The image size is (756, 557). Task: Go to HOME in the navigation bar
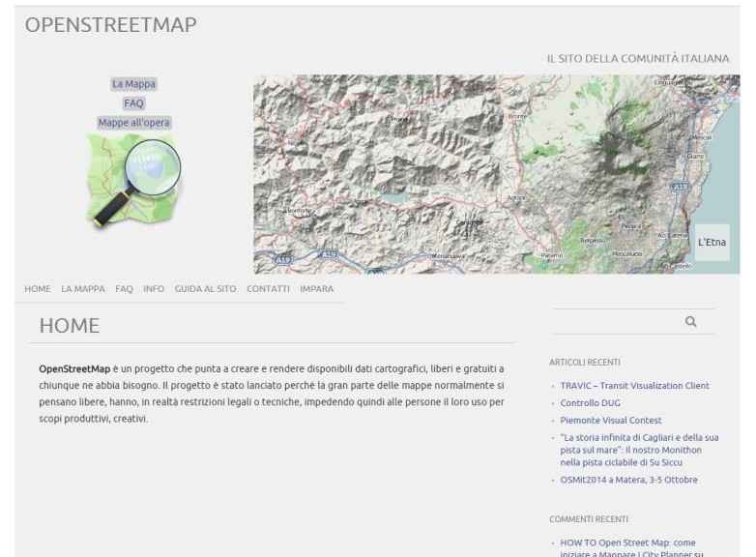click(38, 289)
